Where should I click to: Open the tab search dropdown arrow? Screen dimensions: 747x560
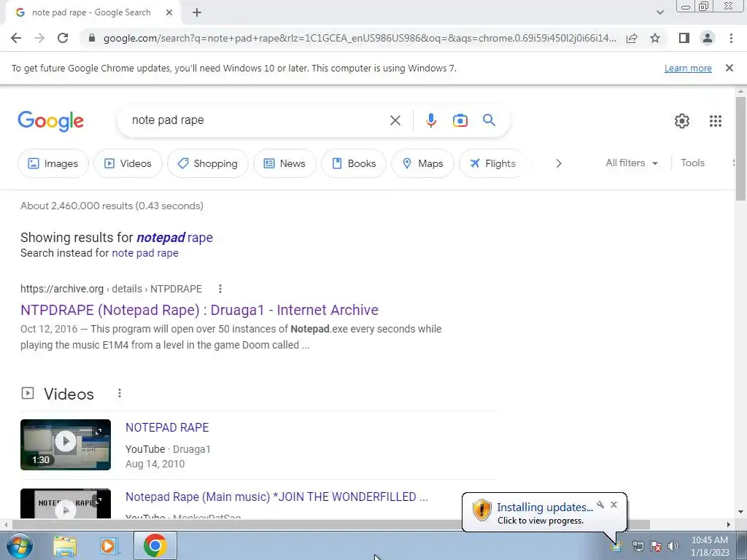pyautogui.click(x=659, y=13)
